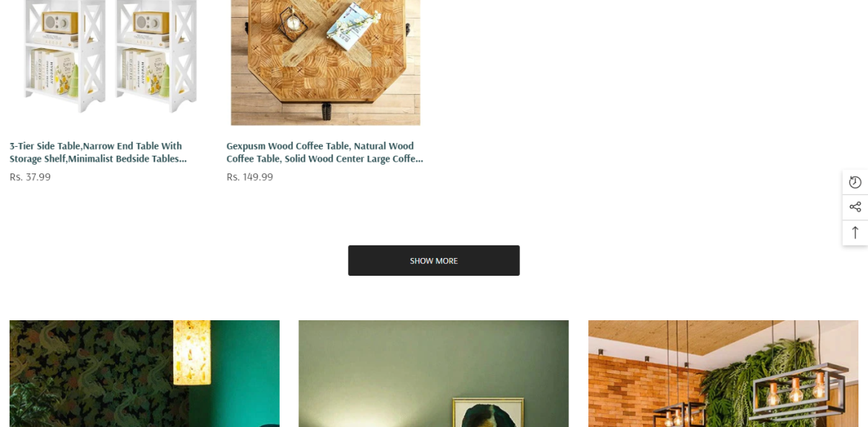Click the cage-style hanging light with bulbs

pyautogui.click(x=797, y=391)
